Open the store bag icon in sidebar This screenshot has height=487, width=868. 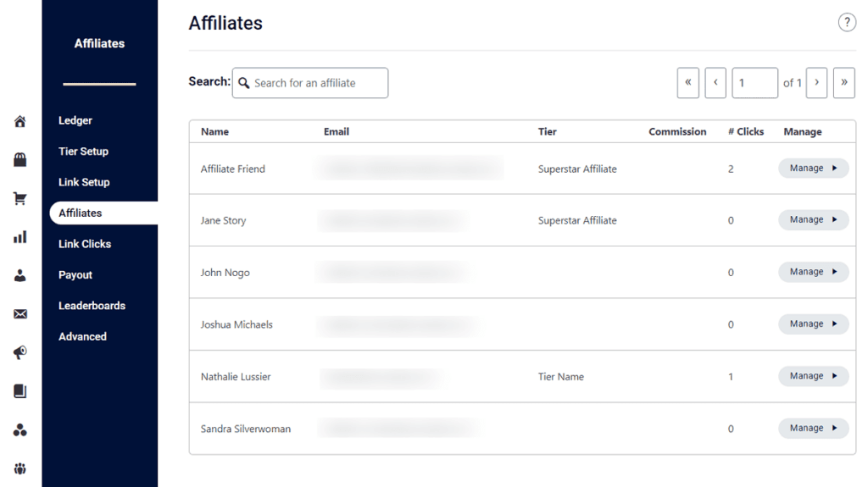(x=20, y=160)
